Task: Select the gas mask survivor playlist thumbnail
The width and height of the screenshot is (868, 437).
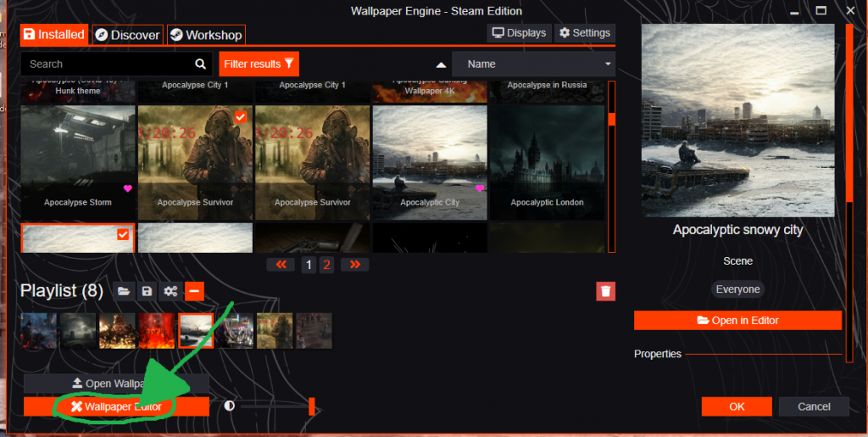Action: pyautogui.click(x=275, y=331)
